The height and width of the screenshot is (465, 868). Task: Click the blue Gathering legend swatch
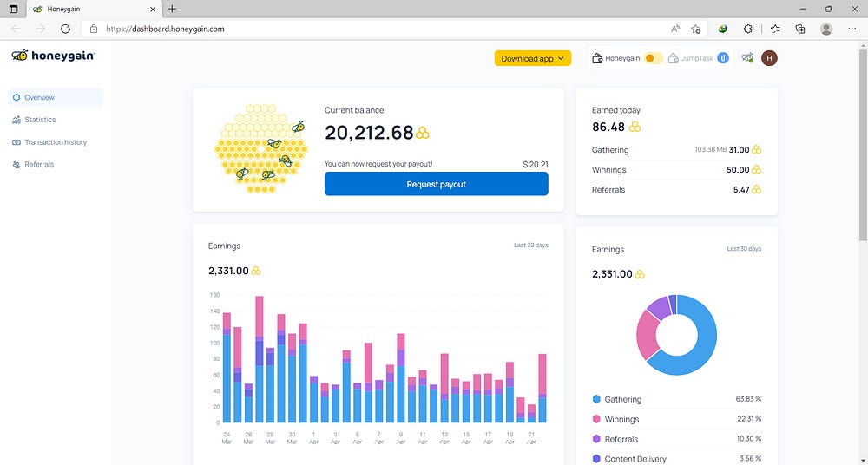tap(596, 399)
